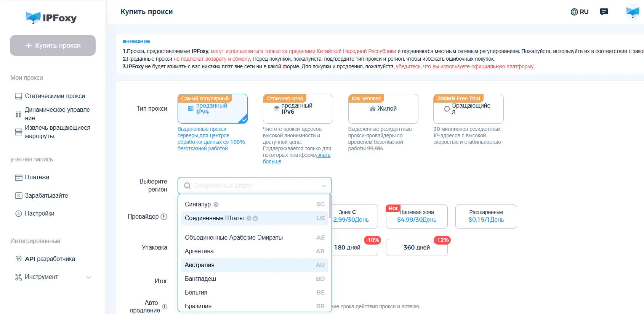Click the Извлечь вращающиеся маршруты icon
Screen dimensions: 644x314
[x=18, y=132]
